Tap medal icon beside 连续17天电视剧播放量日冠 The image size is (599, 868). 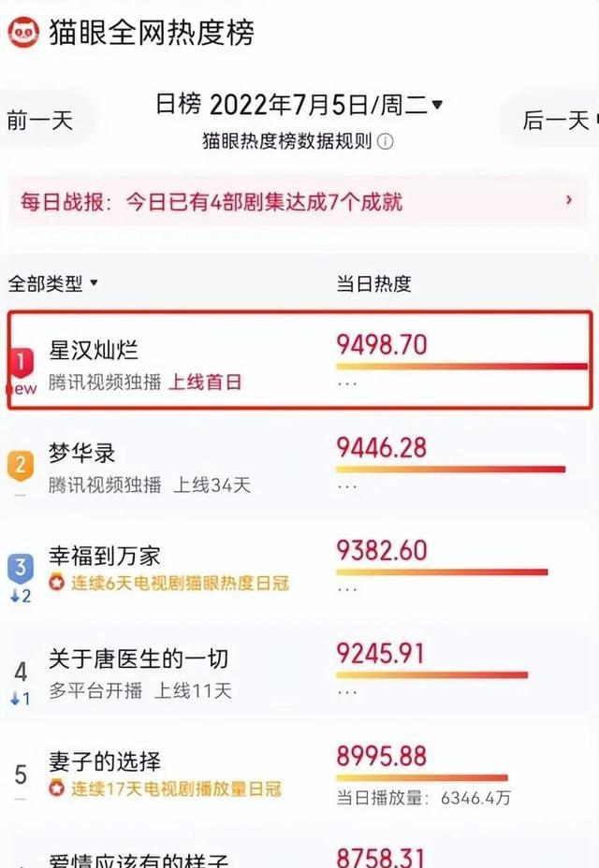56,788
